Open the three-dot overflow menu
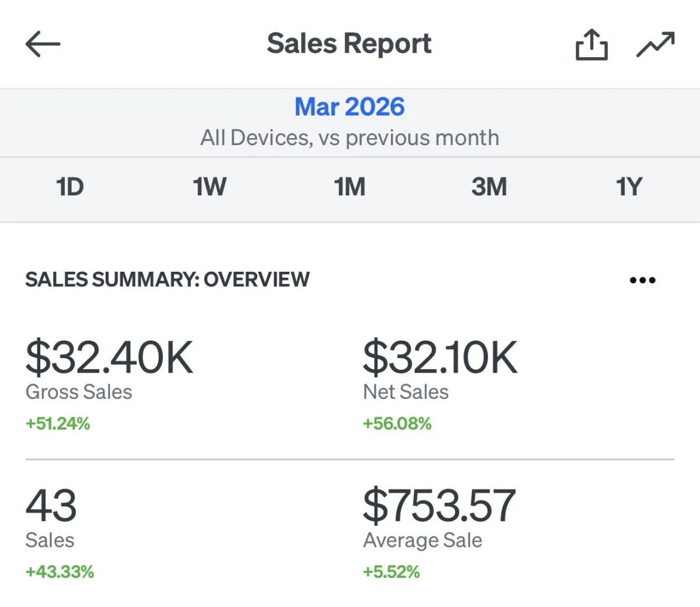This screenshot has height=607, width=700. [643, 280]
